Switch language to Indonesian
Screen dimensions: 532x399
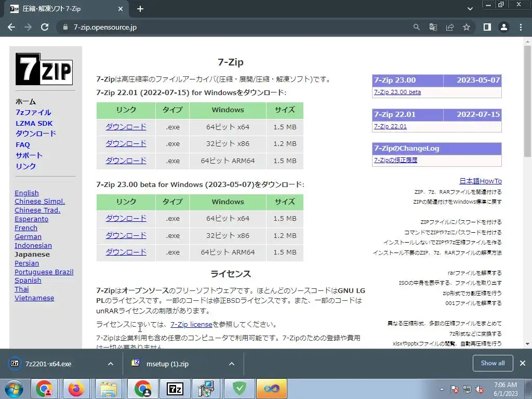coord(33,245)
